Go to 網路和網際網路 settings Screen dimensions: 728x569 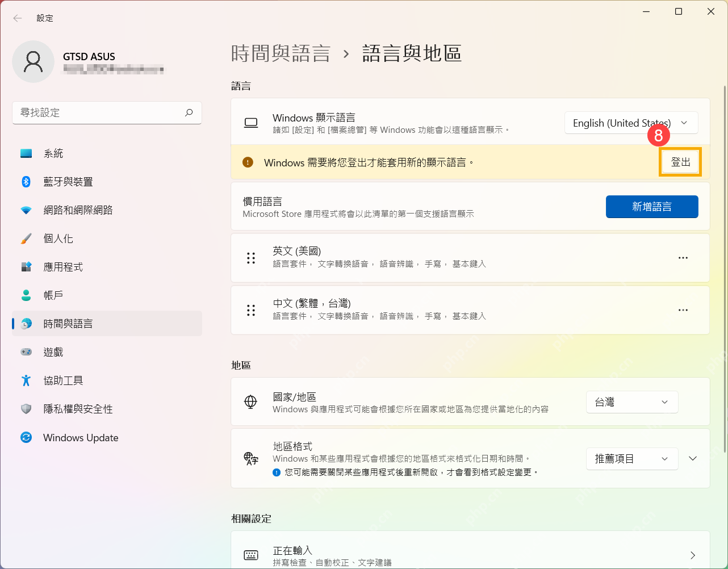pos(107,210)
